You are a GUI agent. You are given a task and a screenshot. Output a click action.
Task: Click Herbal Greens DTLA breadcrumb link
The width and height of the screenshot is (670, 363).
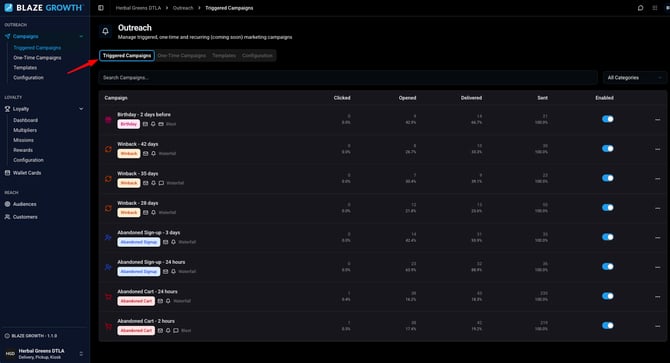pyautogui.click(x=138, y=8)
